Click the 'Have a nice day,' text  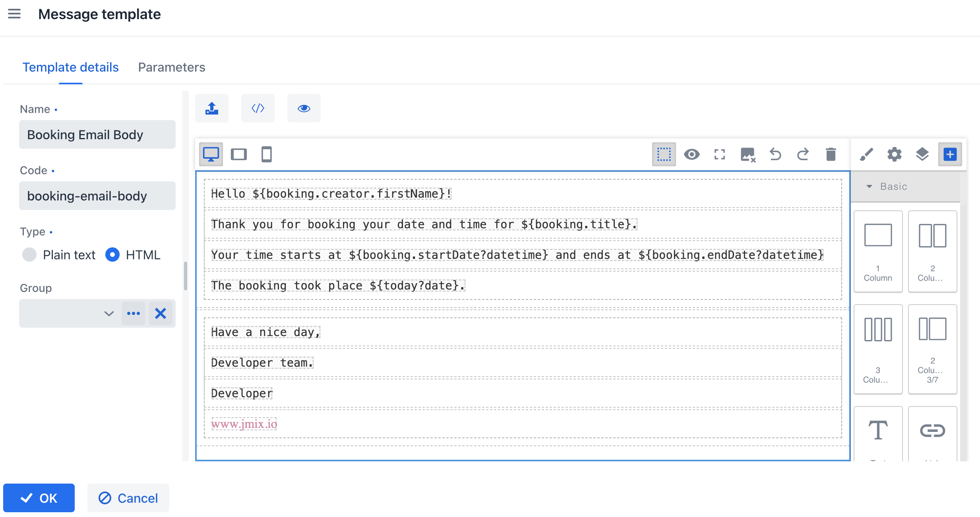point(265,332)
